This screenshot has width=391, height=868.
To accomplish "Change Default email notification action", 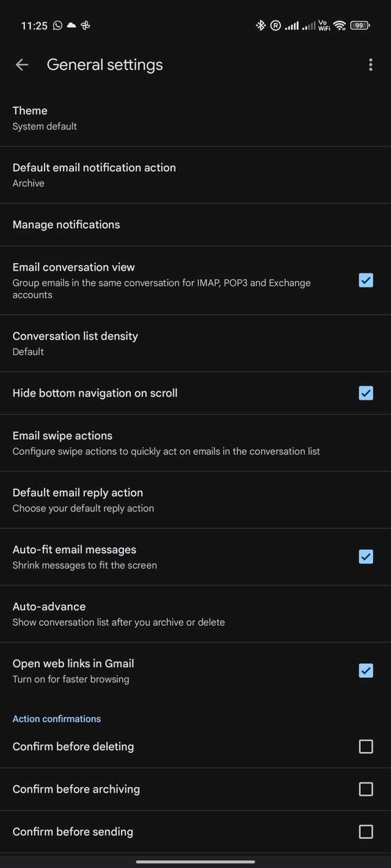I will click(195, 175).
